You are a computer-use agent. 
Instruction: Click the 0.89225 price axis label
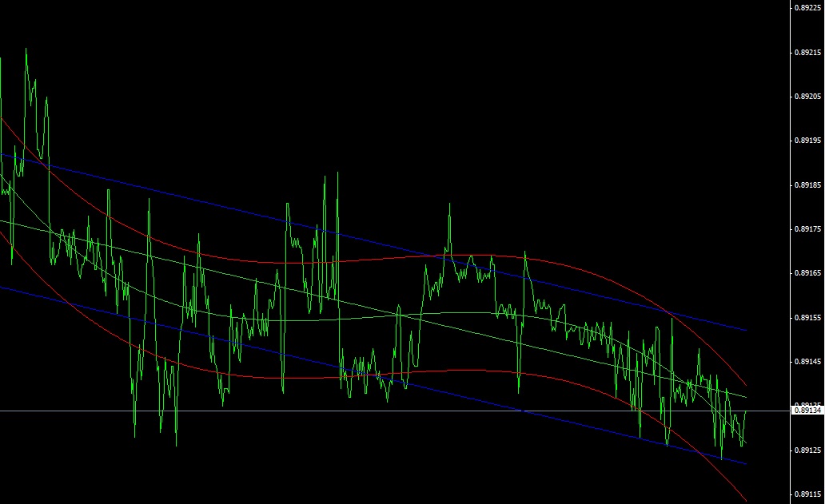point(807,8)
